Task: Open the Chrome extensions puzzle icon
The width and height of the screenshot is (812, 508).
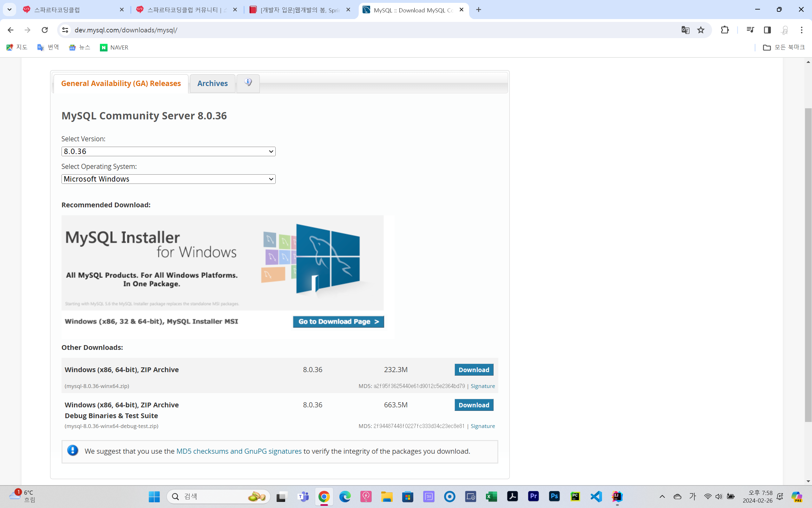Action: (725, 30)
